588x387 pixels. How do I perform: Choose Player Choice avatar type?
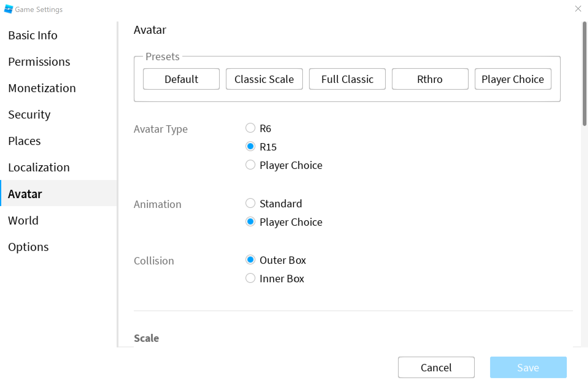click(x=250, y=165)
